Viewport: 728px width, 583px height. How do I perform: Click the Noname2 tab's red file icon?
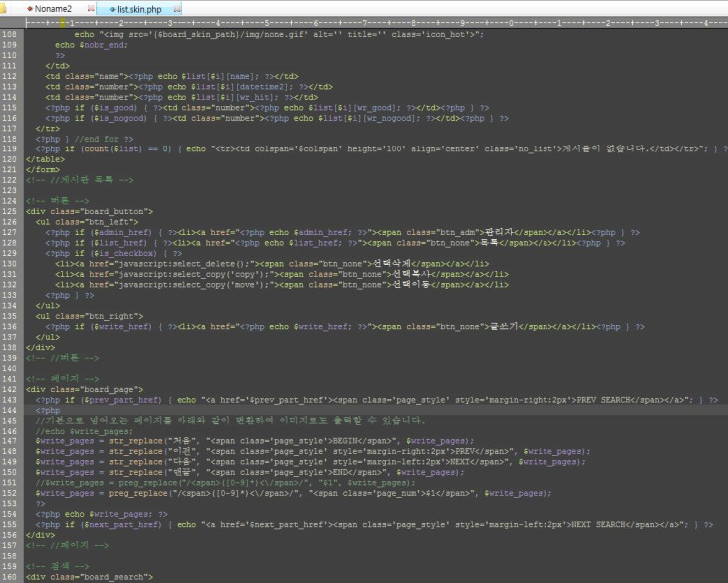(29, 9)
